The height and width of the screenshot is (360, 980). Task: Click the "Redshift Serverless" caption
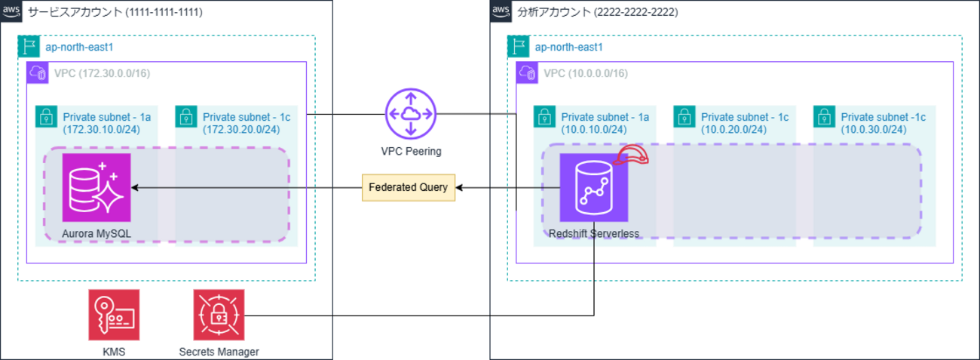click(594, 234)
